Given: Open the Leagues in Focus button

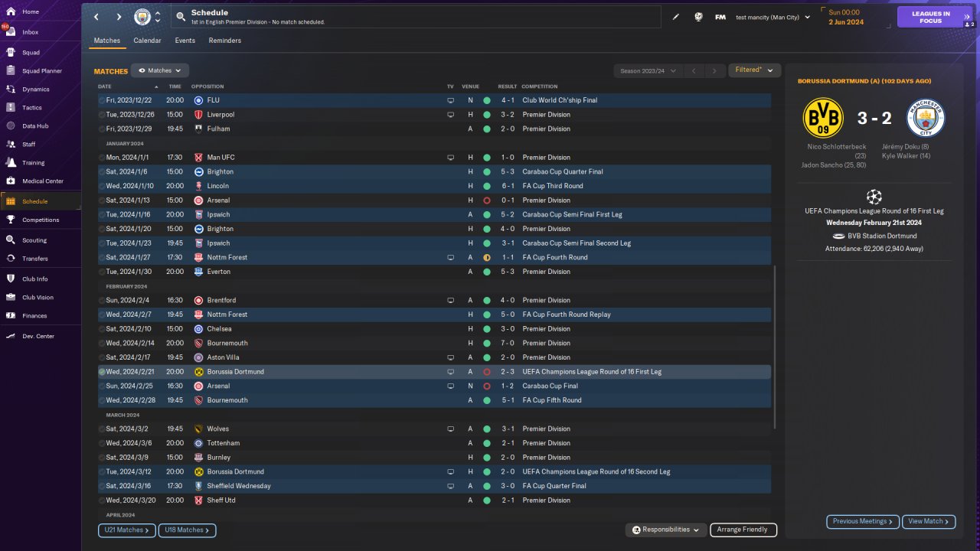Looking at the screenshot, I should [x=935, y=17].
